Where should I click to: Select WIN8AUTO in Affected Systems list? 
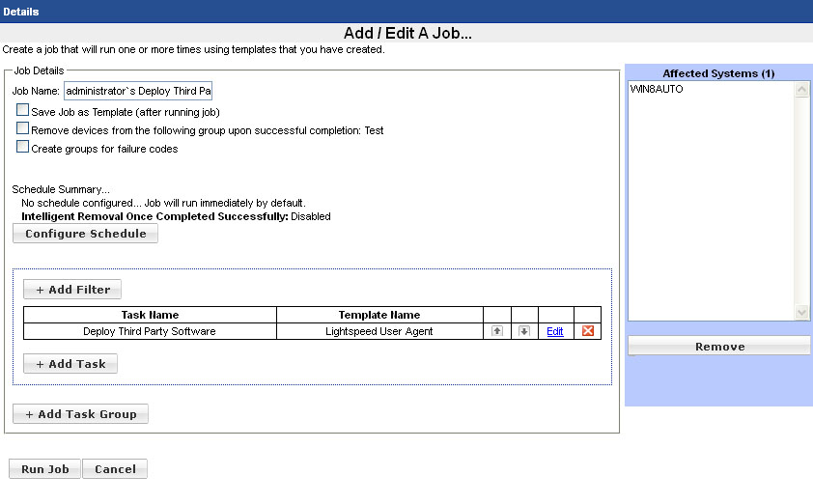657,89
